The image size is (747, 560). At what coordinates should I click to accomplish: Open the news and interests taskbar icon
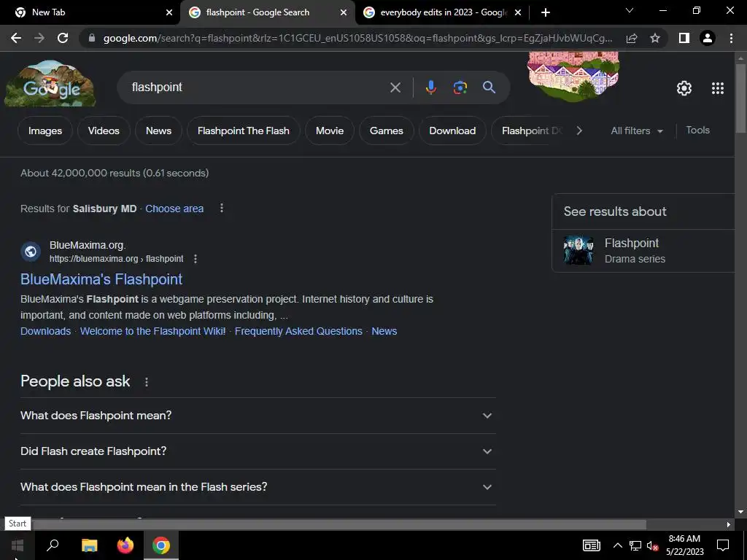(x=591, y=545)
